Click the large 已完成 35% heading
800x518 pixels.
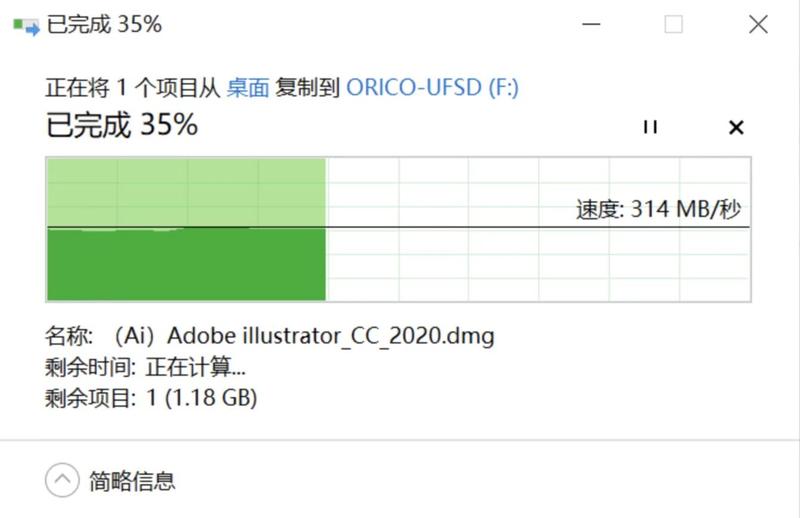tap(122, 125)
